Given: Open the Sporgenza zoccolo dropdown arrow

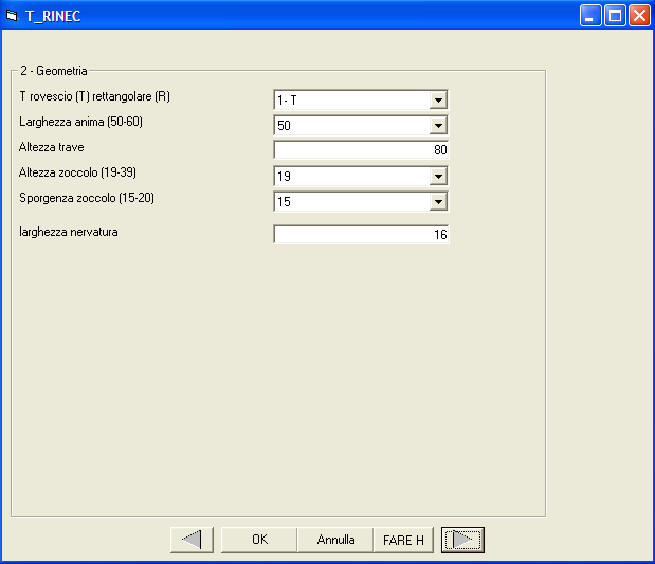Looking at the screenshot, I should [437, 202].
